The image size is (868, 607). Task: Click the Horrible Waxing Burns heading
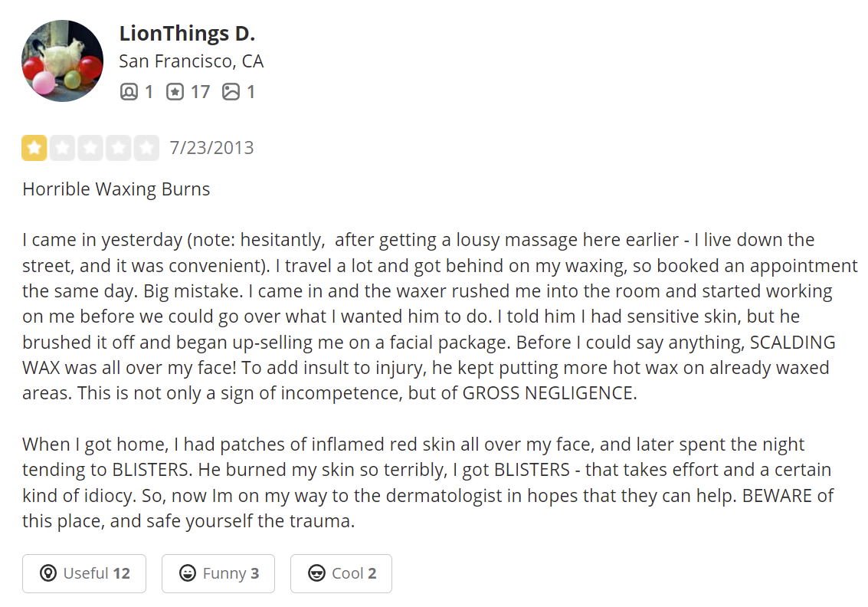(116, 189)
